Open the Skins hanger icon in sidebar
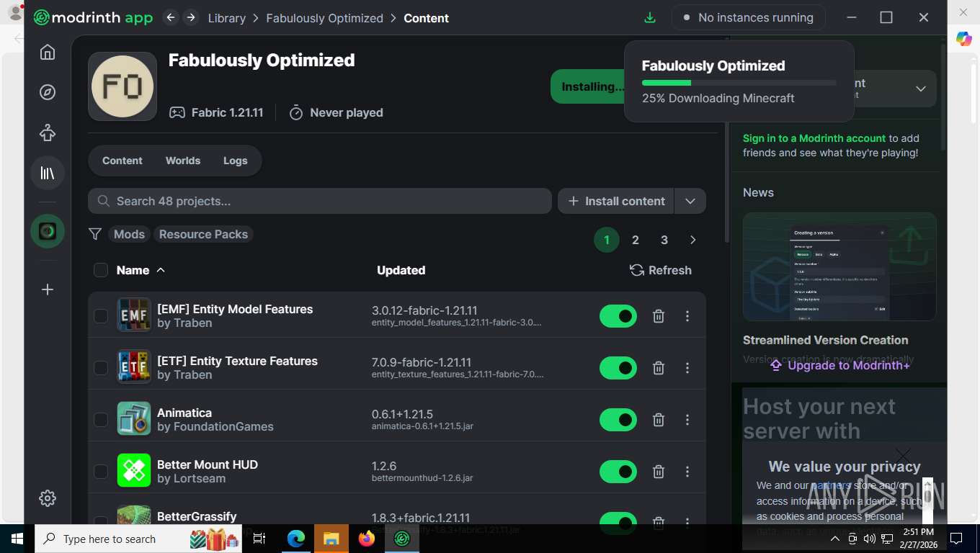 48,132
